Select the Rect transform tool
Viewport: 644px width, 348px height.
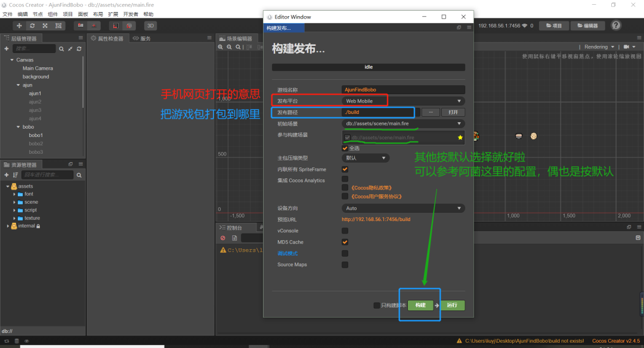(58, 26)
